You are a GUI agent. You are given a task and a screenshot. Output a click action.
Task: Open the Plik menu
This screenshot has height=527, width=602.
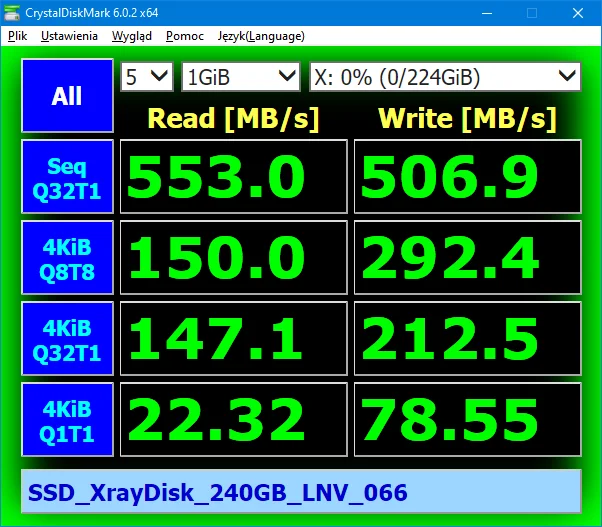point(17,36)
